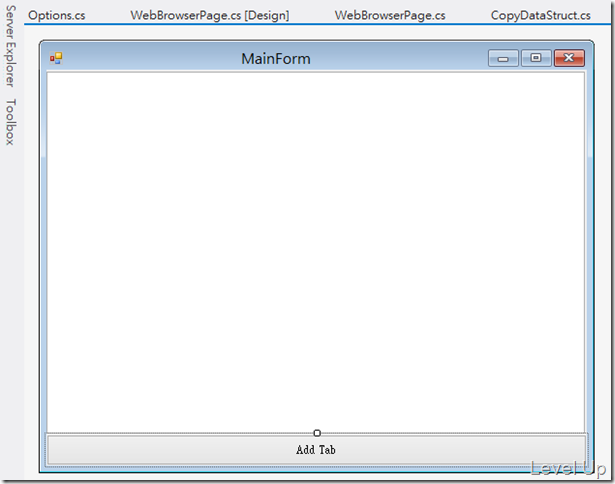Open the CopyDataStruct.cs tab
The width and height of the screenshot is (615, 484).
540,15
